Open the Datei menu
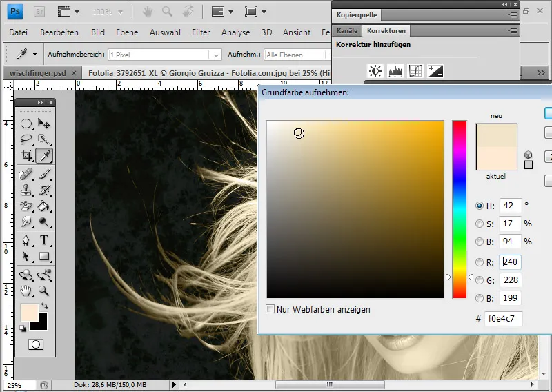This screenshot has height=392, width=552. pyautogui.click(x=19, y=32)
